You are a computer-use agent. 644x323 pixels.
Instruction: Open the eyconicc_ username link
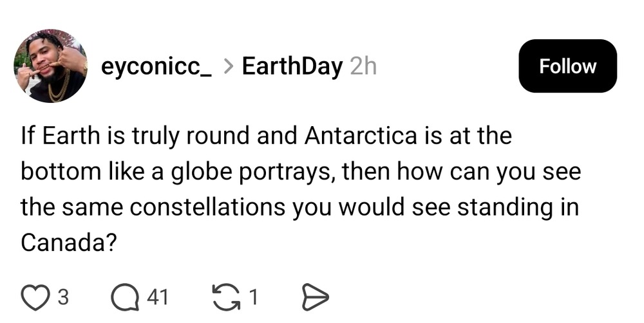tap(156, 66)
